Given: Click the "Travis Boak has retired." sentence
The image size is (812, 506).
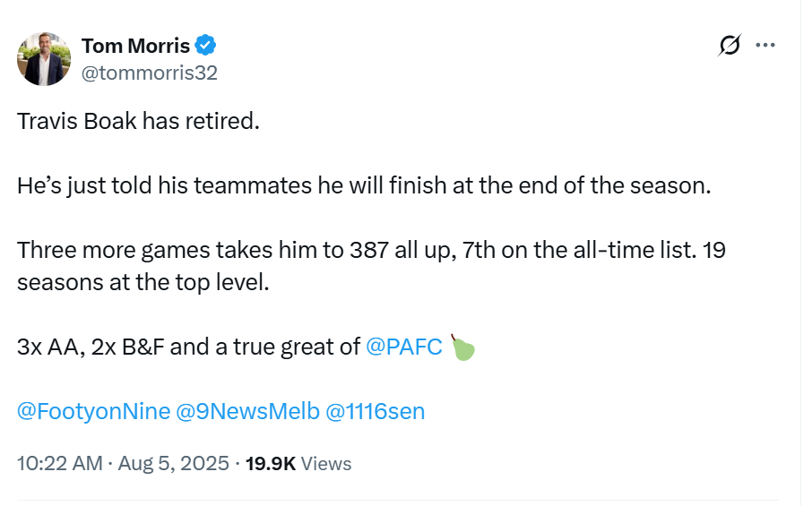Looking at the screenshot, I should (138, 121).
